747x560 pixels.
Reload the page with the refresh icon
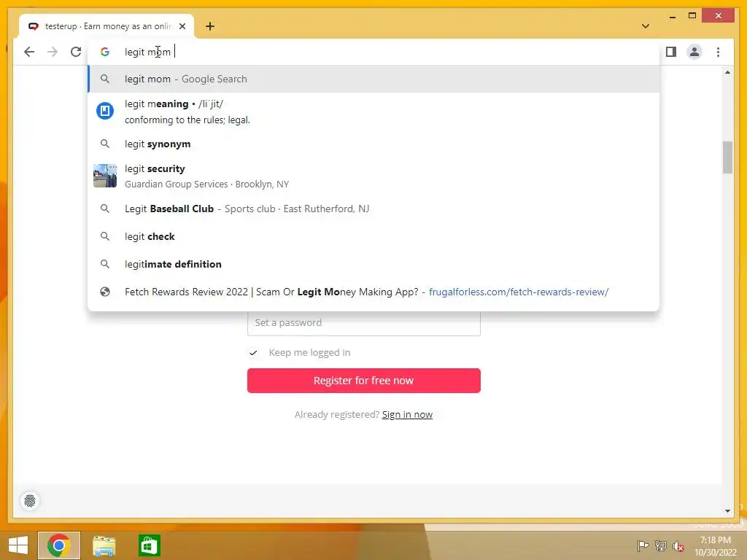click(x=76, y=52)
